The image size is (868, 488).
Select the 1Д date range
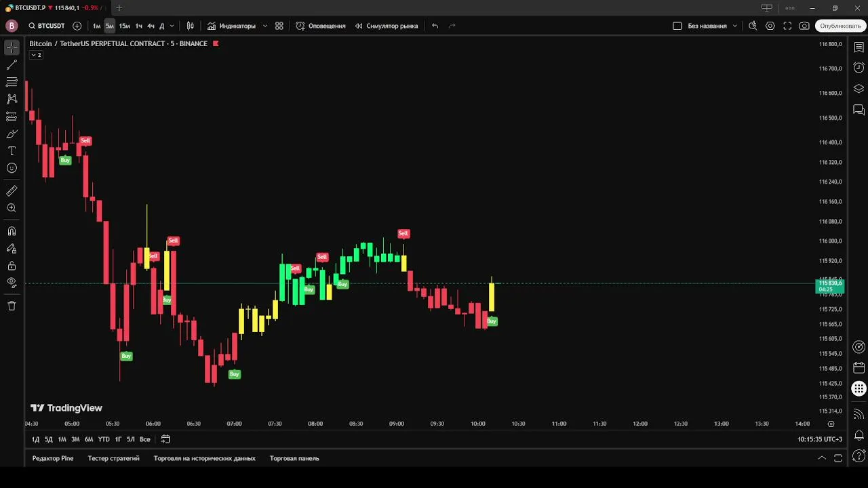[35, 439]
